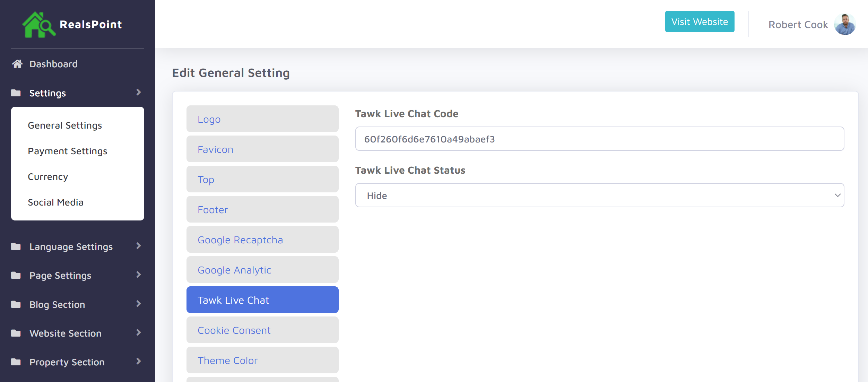Screen dimensions: 868x382
Task: Open the Theme Color tab
Action: (262, 360)
